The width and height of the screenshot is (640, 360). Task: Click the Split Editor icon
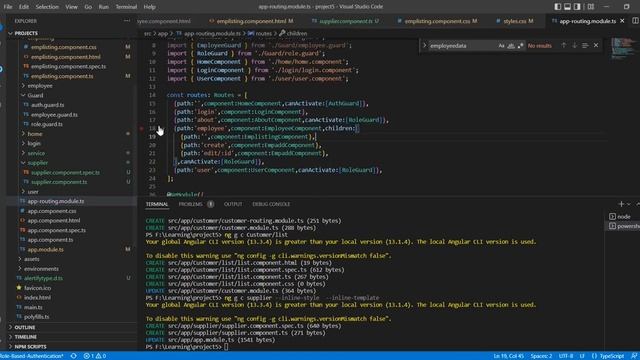coord(635,21)
